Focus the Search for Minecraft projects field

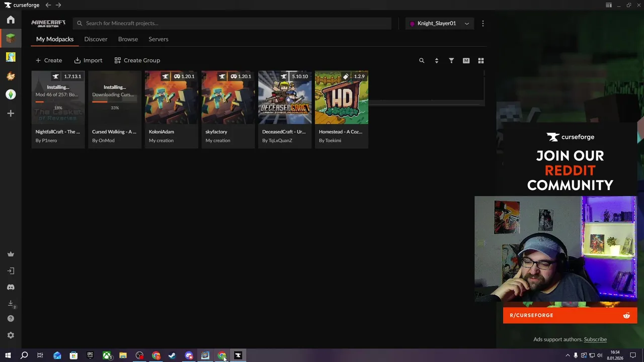point(232,23)
